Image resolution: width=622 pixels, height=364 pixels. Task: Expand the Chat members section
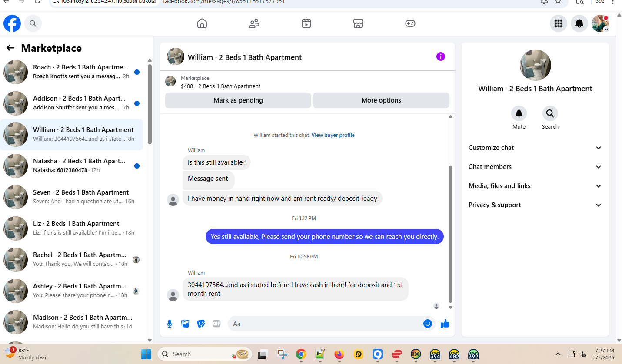coord(536,167)
